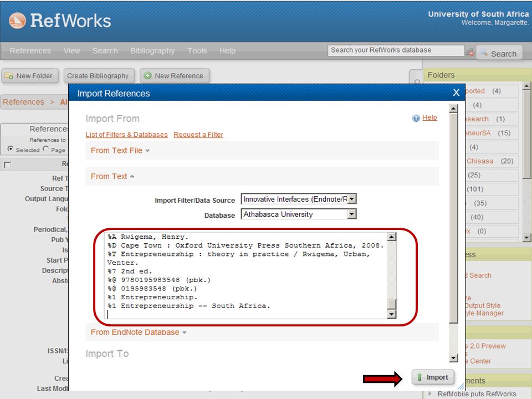Open the Request a Filter link
532x399 pixels.
[x=198, y=135]
